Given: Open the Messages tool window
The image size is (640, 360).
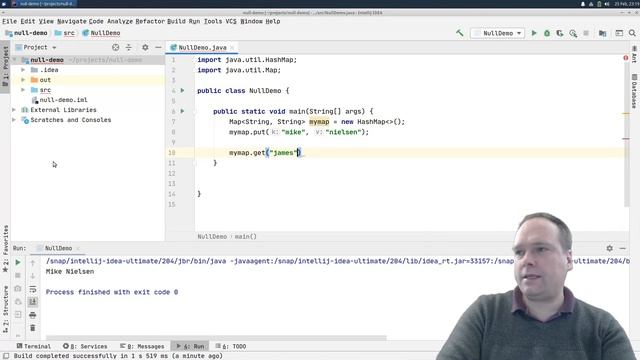Looking at the screenshot, I should pos(142,346).
